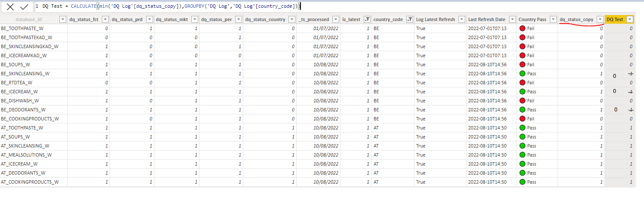Screen dimensions: 644x203
Task: Click the red Fail icon for BE_COOKINGPRODUCTS_W
Action: 522,119
